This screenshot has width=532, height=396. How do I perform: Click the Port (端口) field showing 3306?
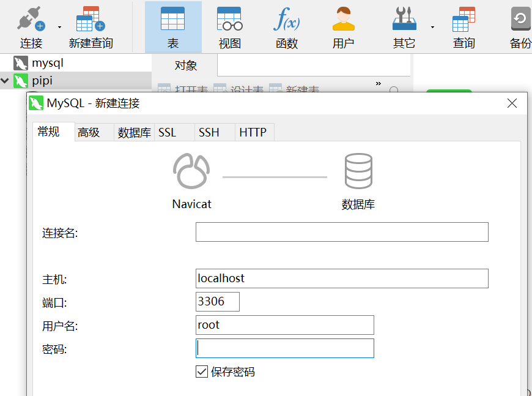click(218, 302)
